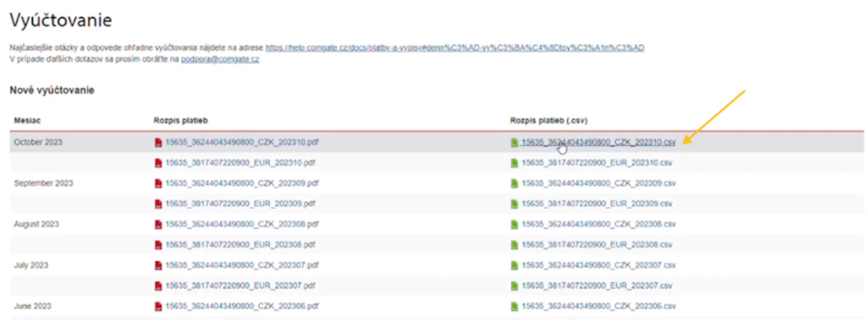Open 15635_3817407220900_EUR_202309.csv link
Image resolution: width=868 pixels, height=329 pixels.
pyautogui.click(x=597, y=204)
